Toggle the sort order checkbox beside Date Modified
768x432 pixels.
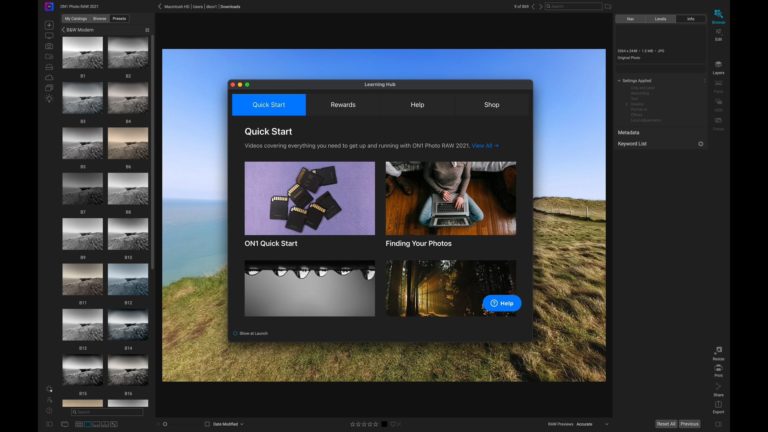(x=207, y=424)
